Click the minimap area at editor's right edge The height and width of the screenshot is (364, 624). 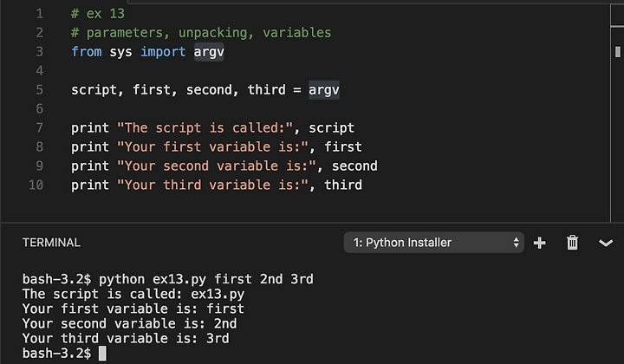617,112
